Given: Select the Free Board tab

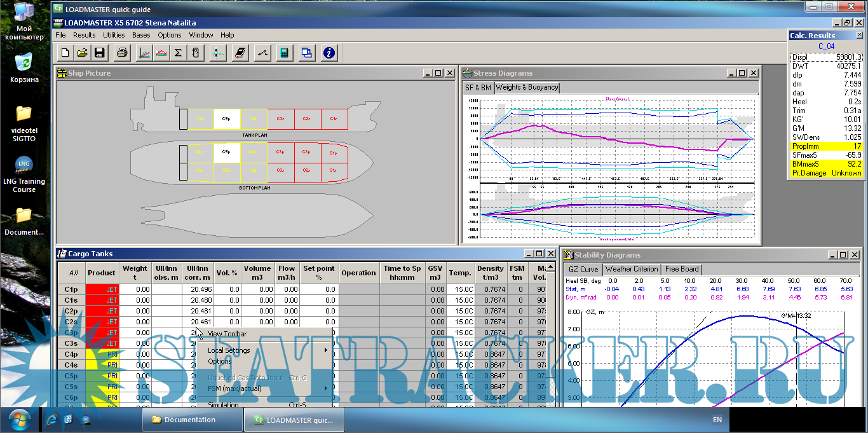Looking at the screenshot, I should point(682,270).
